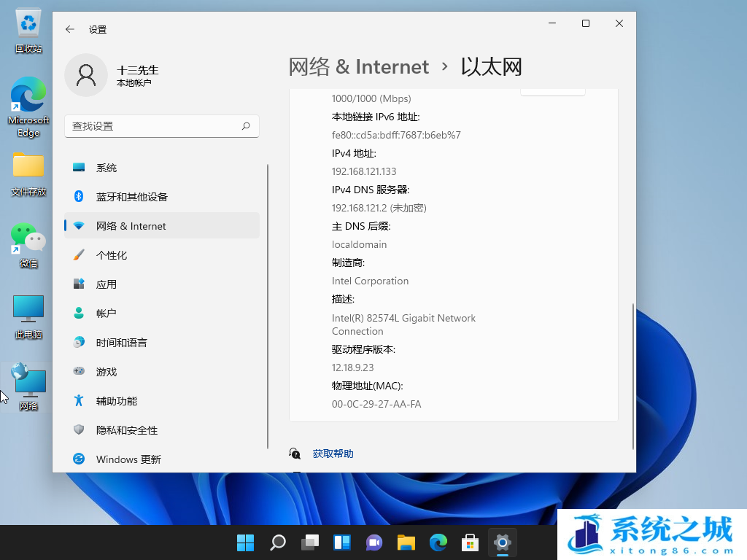Screen dimensions: 747x560
Task: Open 辅助功能 settings
Action: click(x=116, y=401)
